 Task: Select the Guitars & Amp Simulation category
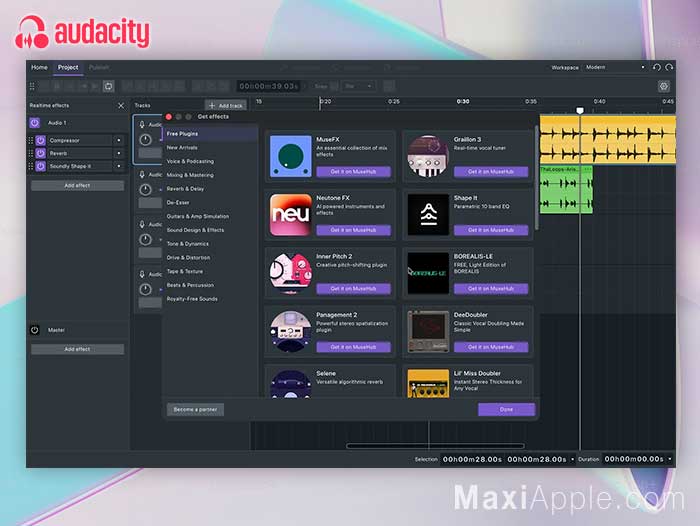tap(210, 216)
